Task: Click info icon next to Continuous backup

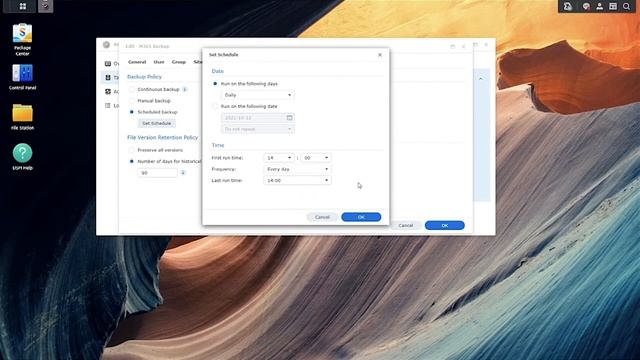Action: 184,89
